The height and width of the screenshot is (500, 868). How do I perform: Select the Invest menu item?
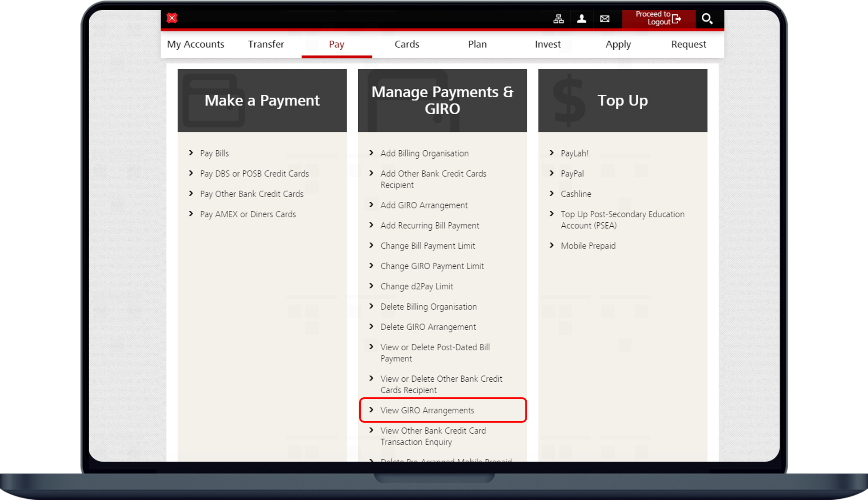tap(548, 44)
